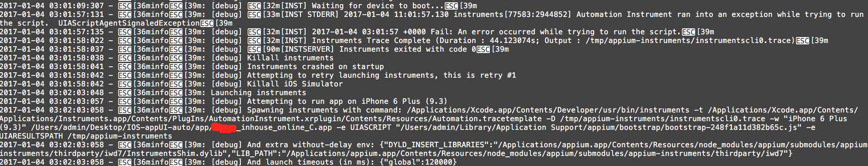868x166 pixels.
Task: Click the 'UIAScriptAgentSignaledException' text
Action: pos(129,23)
